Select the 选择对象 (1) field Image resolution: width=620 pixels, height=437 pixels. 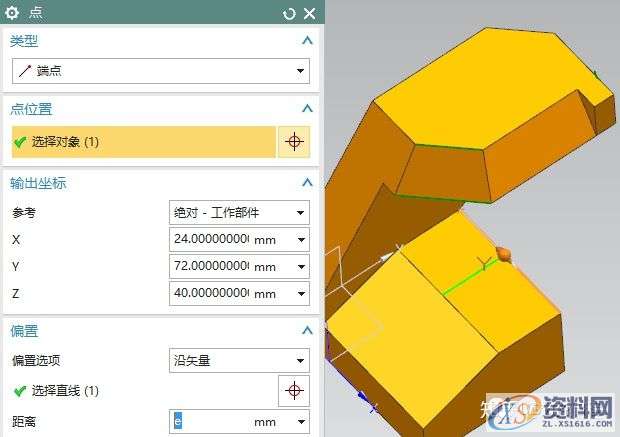pos(144,142)
